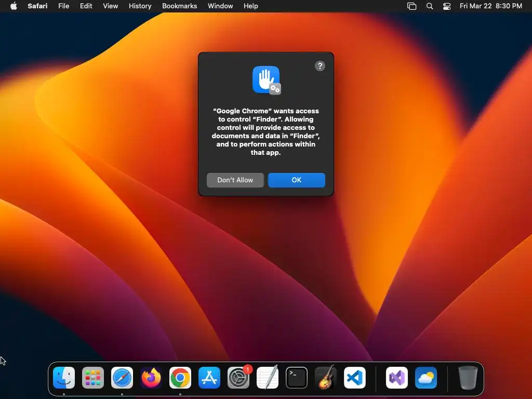The width and height of the screenshot is (532, 399).
Task: Open the Window menu
Action: 220,6
